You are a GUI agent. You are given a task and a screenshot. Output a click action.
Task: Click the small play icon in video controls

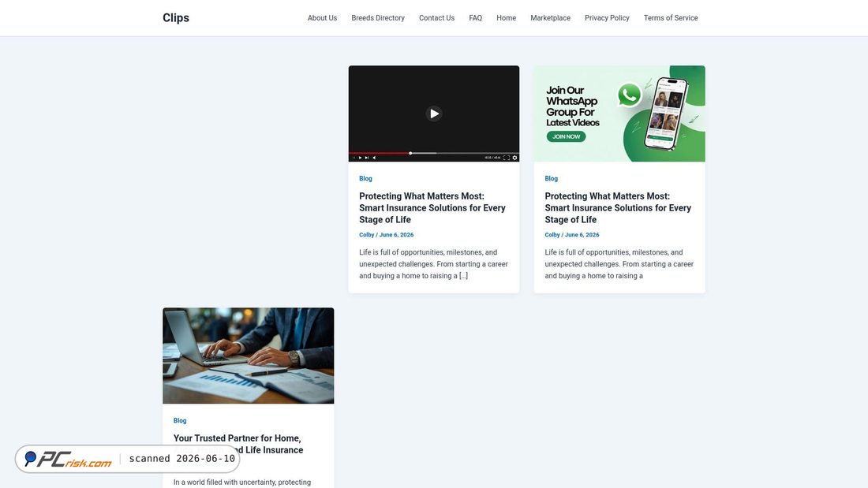[361, 158]
